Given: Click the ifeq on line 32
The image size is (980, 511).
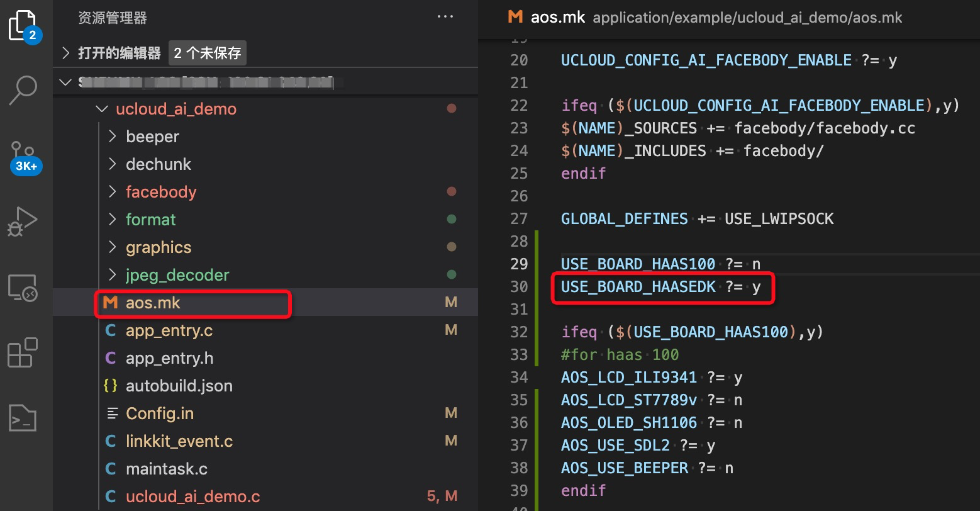Looking at the screenshot, I should point(579,332).
